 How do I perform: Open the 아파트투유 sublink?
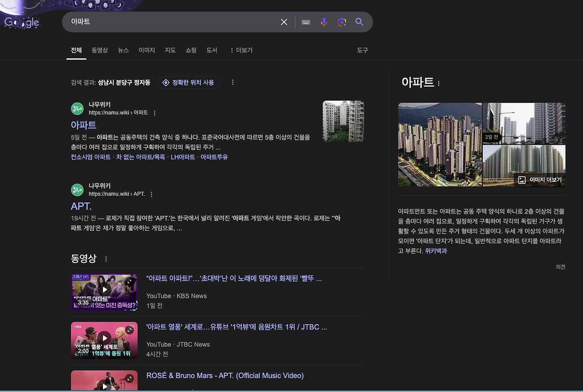click(x=214, y=157)
